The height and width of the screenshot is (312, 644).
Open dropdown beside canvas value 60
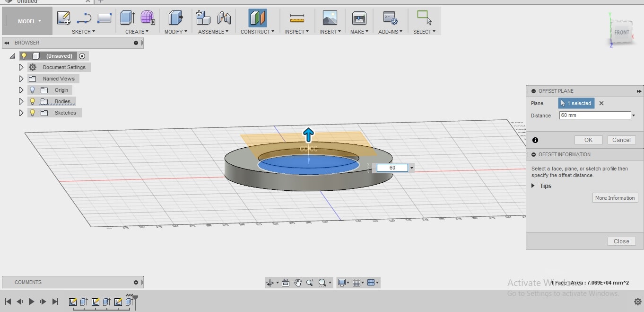pyautogui.click(x=412, y=168)
